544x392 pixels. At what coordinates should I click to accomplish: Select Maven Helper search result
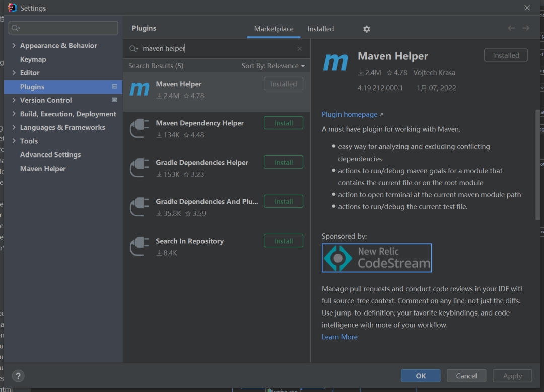pyautogui.click(x=217, y=92)
